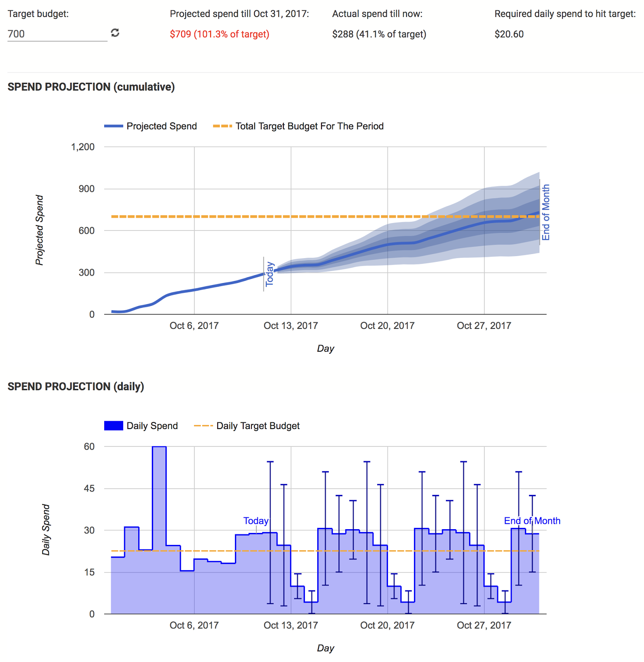Click End of Month marker in cumulative chart
The image size is (644, 662).
[x=546, y=212]
